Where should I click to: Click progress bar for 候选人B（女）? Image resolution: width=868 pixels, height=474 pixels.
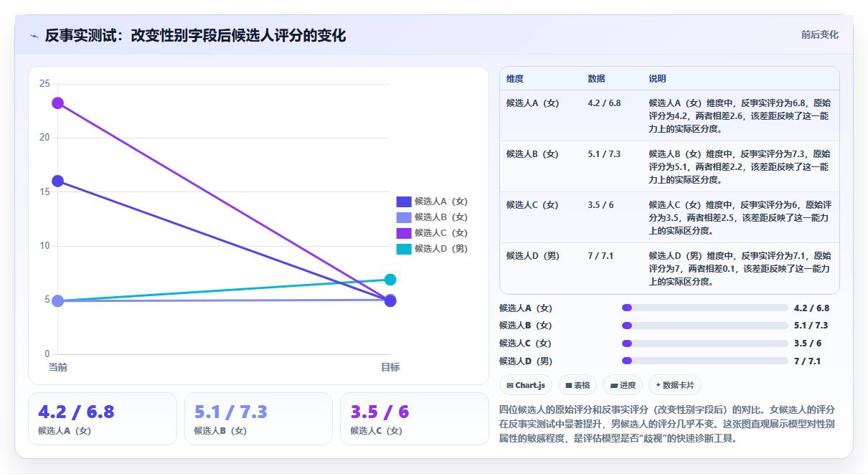[705, 326]
